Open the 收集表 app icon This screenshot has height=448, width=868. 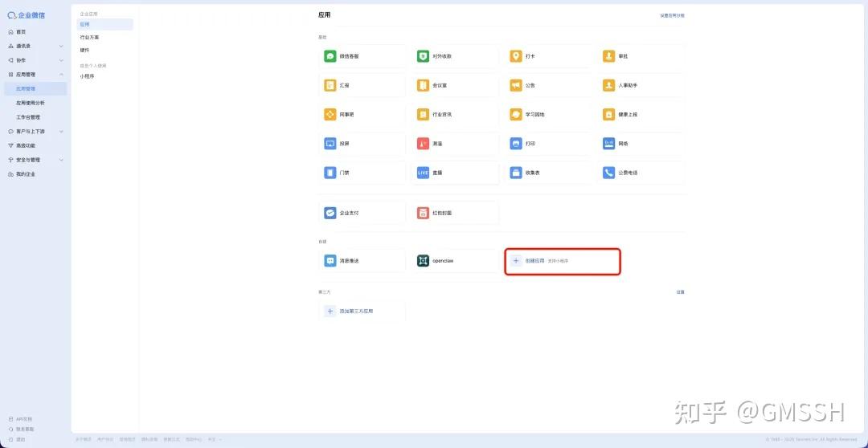point(516,173)
